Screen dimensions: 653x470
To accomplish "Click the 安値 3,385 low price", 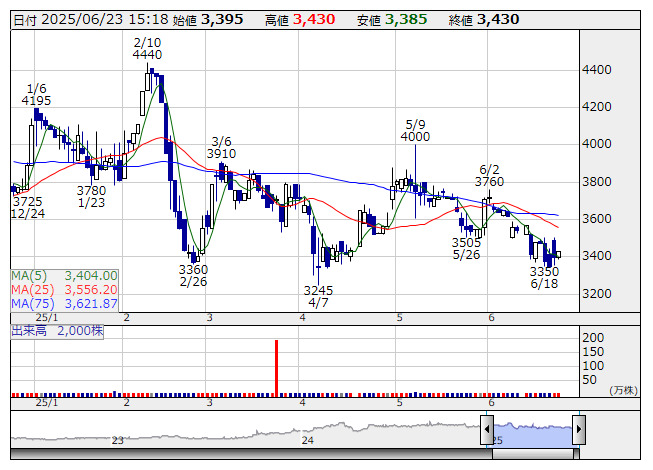I will [x=392, y=19].
